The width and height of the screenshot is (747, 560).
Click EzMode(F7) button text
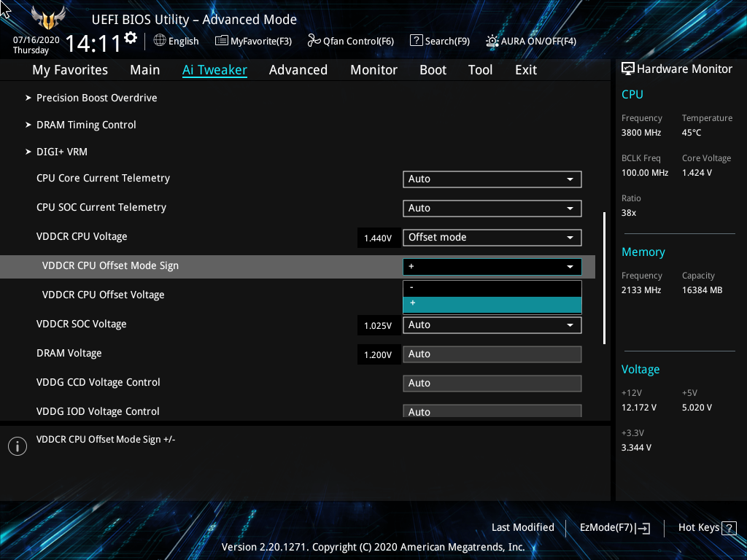[x=606, y=527]
